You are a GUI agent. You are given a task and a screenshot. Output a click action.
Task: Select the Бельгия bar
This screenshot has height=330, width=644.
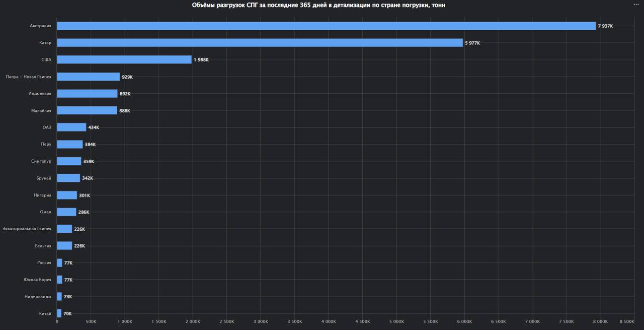(64, 246)
